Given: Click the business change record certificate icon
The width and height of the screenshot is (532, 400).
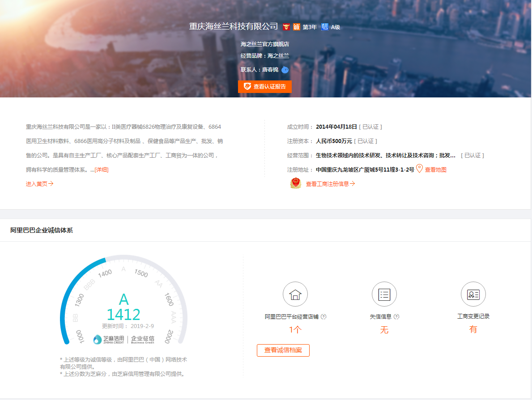Looking at the screenshot, I should pos(473,294).
